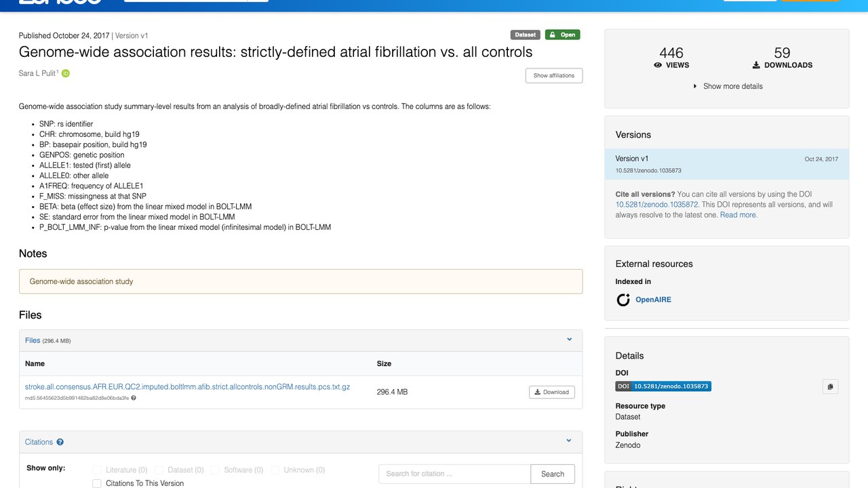Click the 446 views count

[671, 53]
